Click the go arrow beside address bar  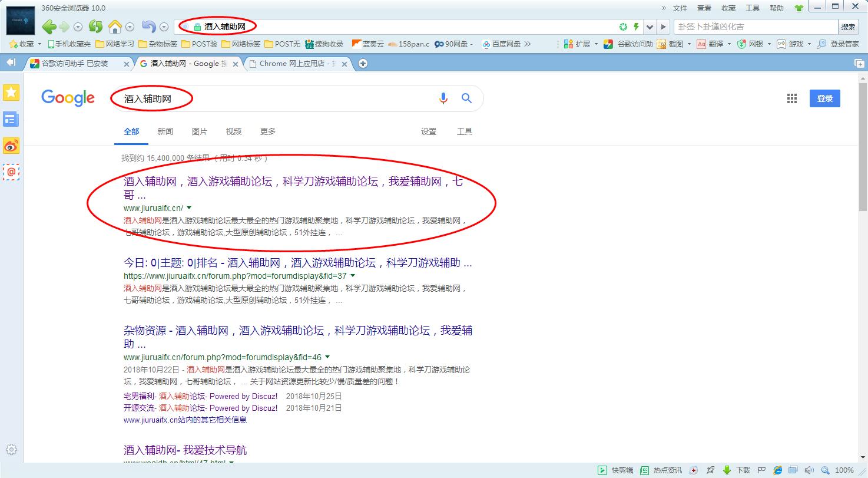(x=663, y=27)
